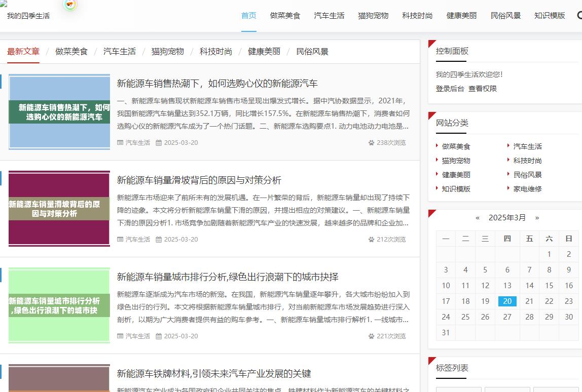The image size is (582, 392).
Task: Select highlighted date 20 in calendar
Action: coord(507,301)
